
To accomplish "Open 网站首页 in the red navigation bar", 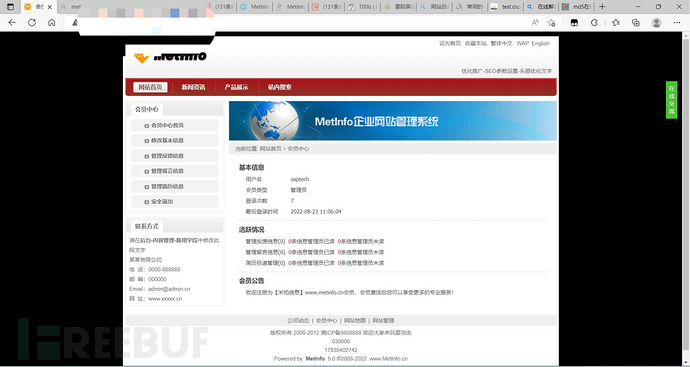I will tap(150, 87).
